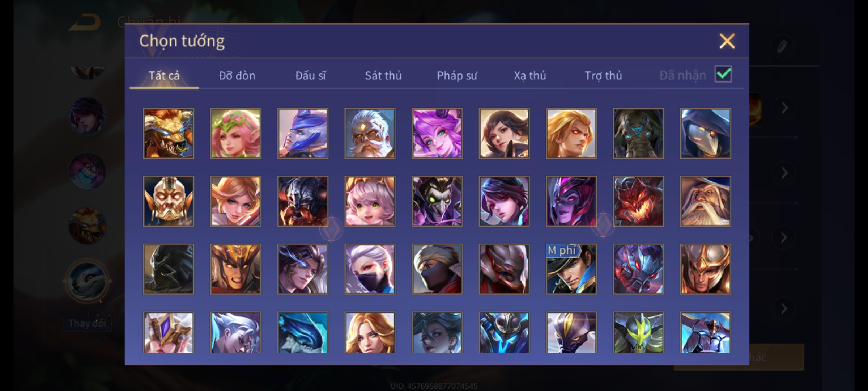Select the golden lion beast hero portrait

click(x=169, y=133)
